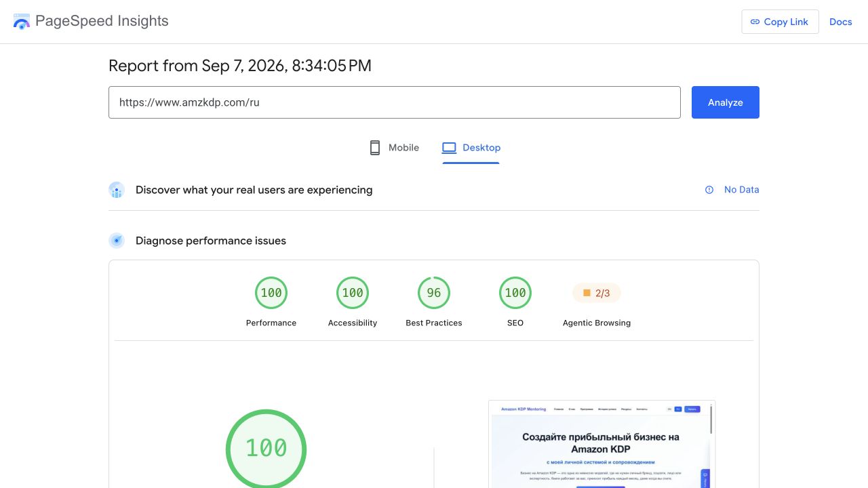
Task: Click the Accessibility label text
Action: click(x=353, y=323)
